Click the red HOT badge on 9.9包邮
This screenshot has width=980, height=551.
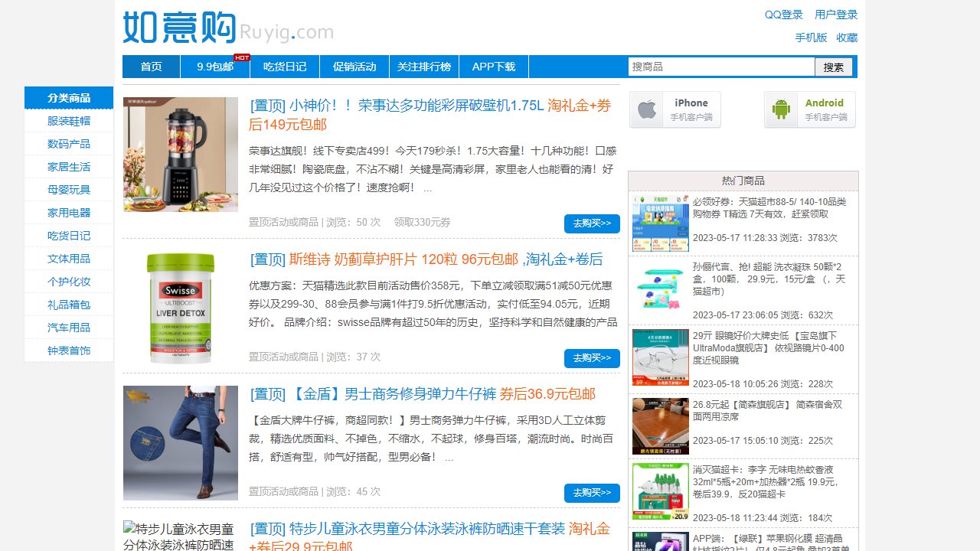(x=242, y=57)
